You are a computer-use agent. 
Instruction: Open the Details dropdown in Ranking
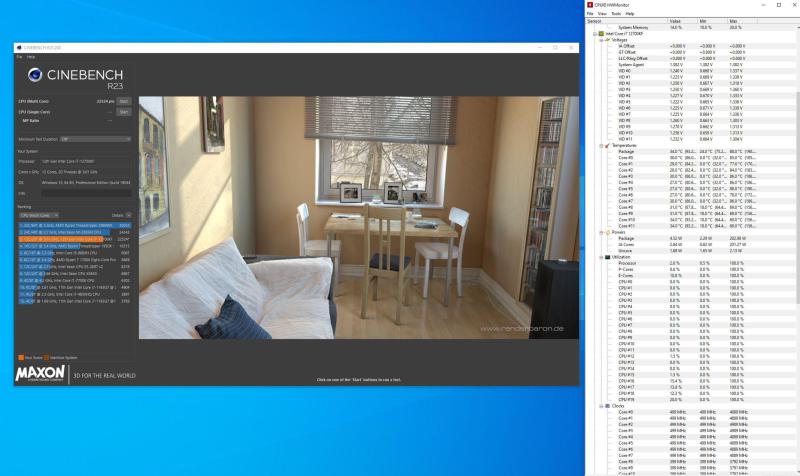(x=120, y=215)
